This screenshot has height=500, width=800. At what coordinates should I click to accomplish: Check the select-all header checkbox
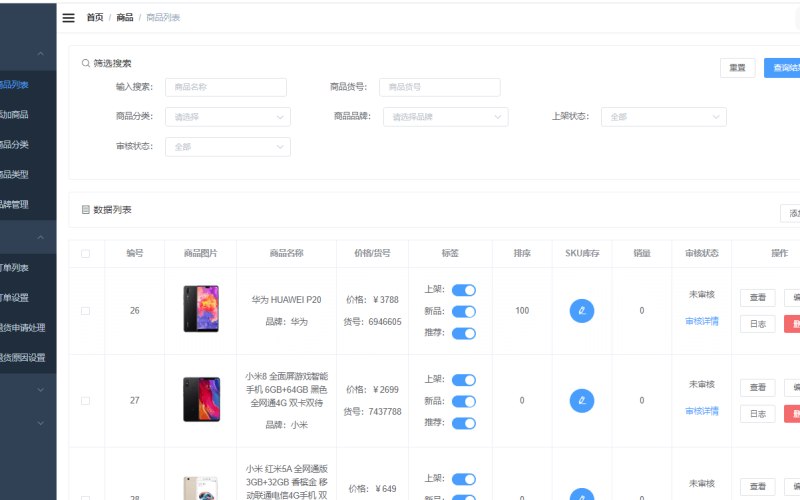(85, 254)
